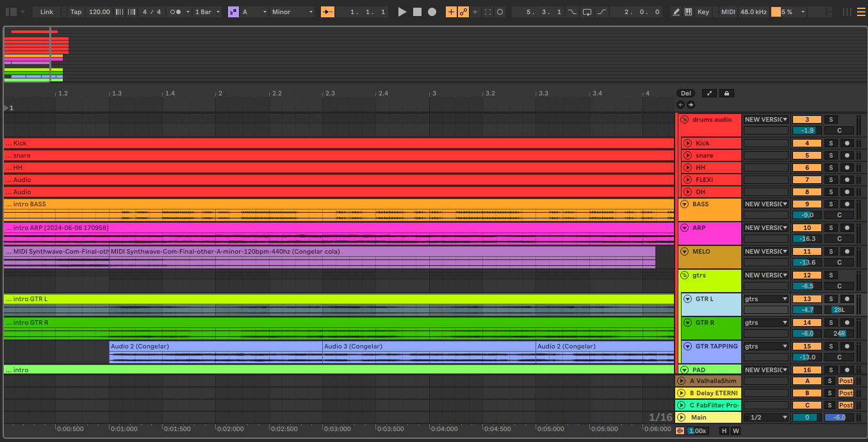Click the tempo field 120.00
This screenshot has height=442, width=868.
99,12
